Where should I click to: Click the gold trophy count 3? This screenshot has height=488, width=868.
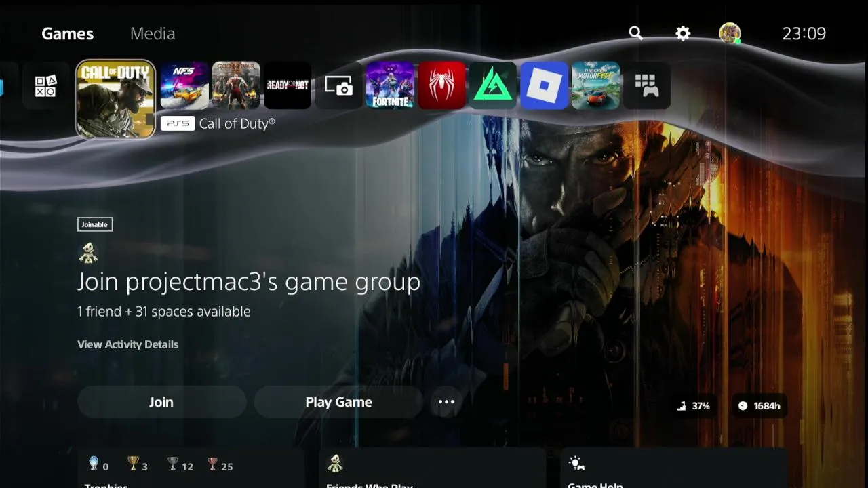pyautogui.click(x=138, y=466)
